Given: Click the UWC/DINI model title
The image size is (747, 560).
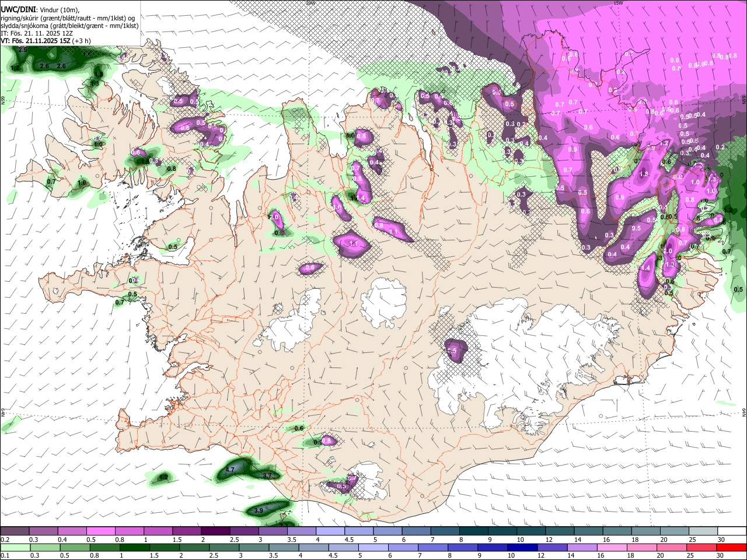Looking at the screenshot, I should coord(18,9).
